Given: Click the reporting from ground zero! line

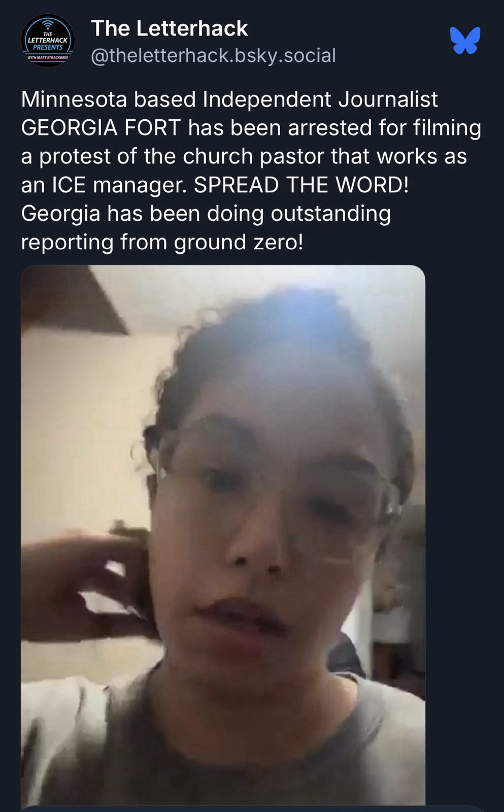Looking at the screenshot, I should click(x=162, y=242).
